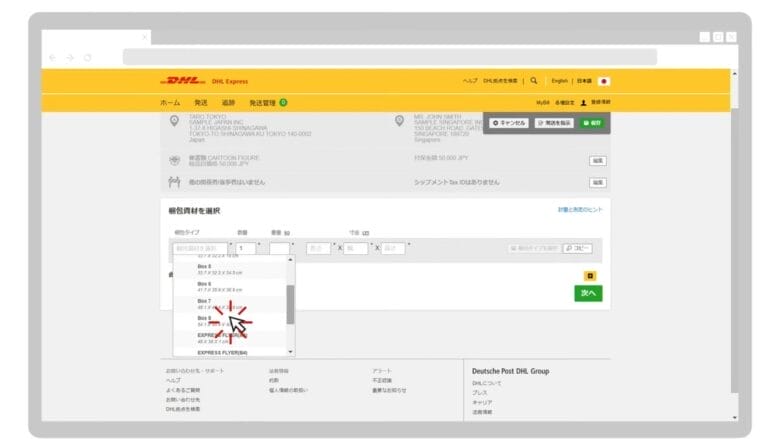Click the quantity field showing 1
Viewport: 780px width, 439px height.
[246, 248]
